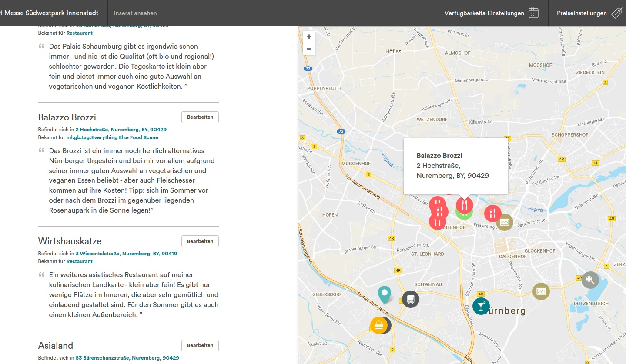Select the red restaurant marker under the Balazzo Brozzi popup
The width and height of the screenshot is (626, 364).
pyautogui.click(x=465, y=205)
